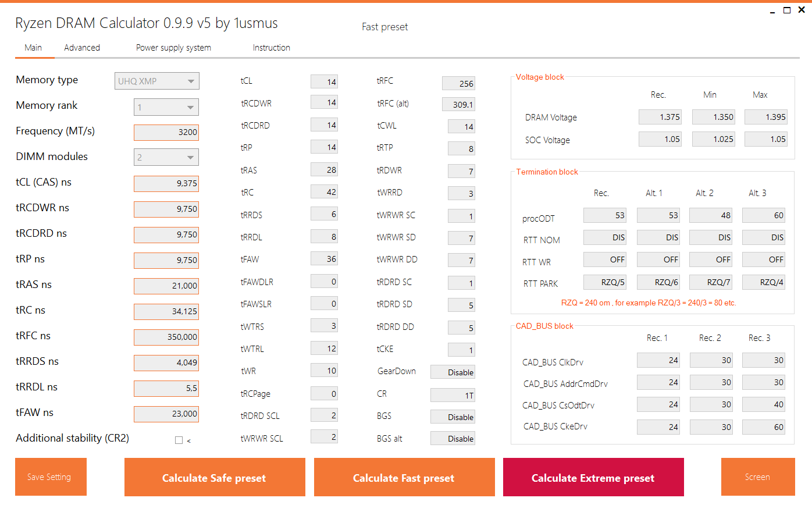The height and width of the screenshot is (512, 812).
Task: Switch to the Main tab
Action: [x=33, y=48]
